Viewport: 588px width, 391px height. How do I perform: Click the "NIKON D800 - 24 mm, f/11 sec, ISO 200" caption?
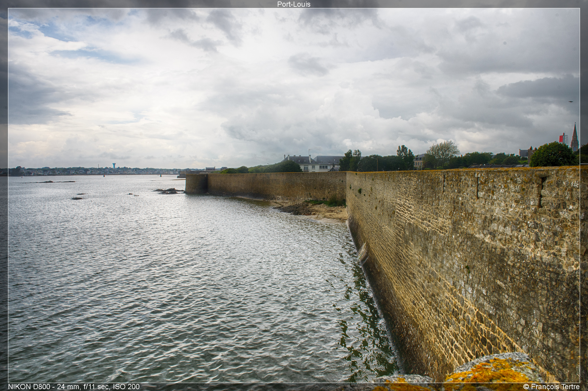pyautogui.click(x=74, y=387)
